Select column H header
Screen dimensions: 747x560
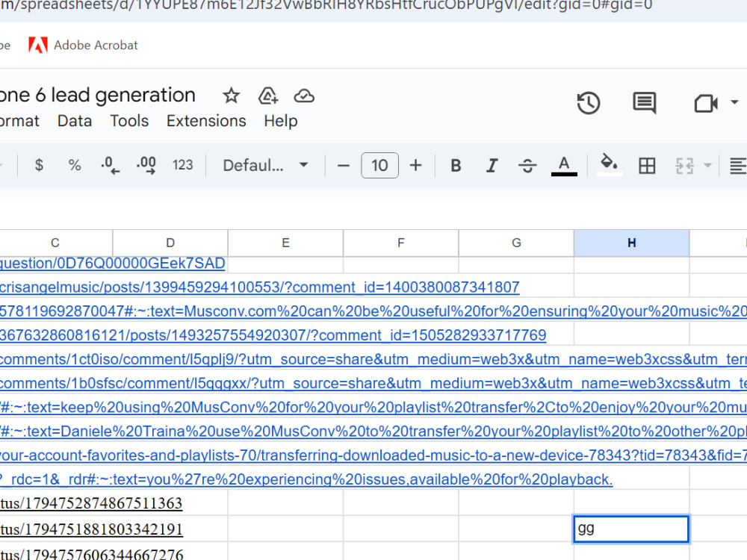pos(631,243)
